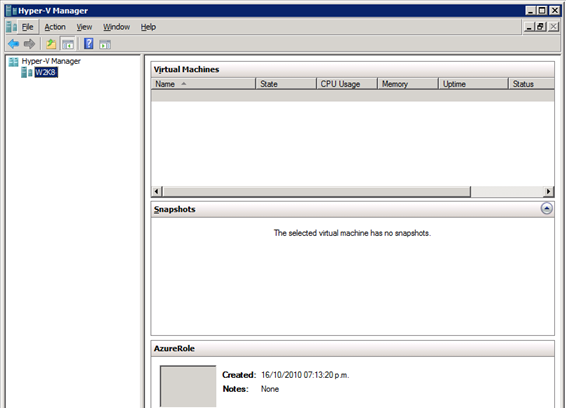
Task: Sort virtual machines by State column
Action: [286, 84]
